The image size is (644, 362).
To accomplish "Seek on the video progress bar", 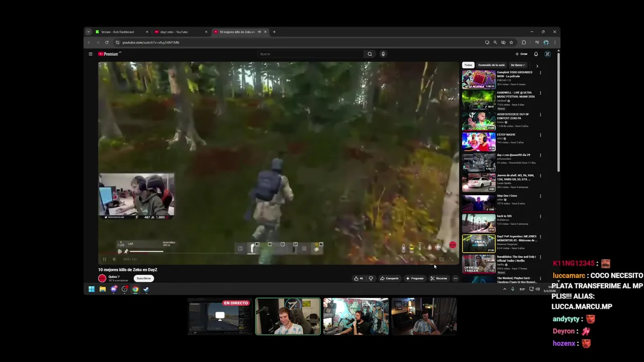I will pyautogui.click(x=278, y=253).
